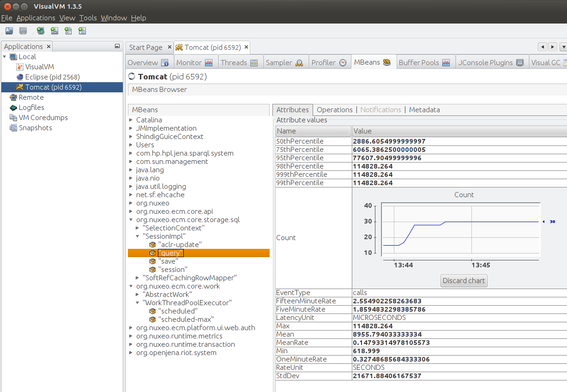Close the Applications panel tab
The image size is (567, 392).
(x=48, y=47)
